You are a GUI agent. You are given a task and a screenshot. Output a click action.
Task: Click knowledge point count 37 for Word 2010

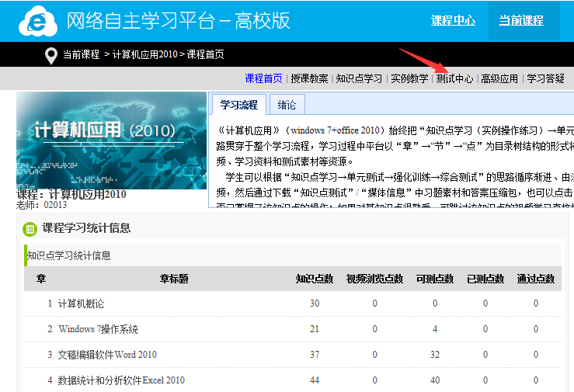[x=315, y=355]
